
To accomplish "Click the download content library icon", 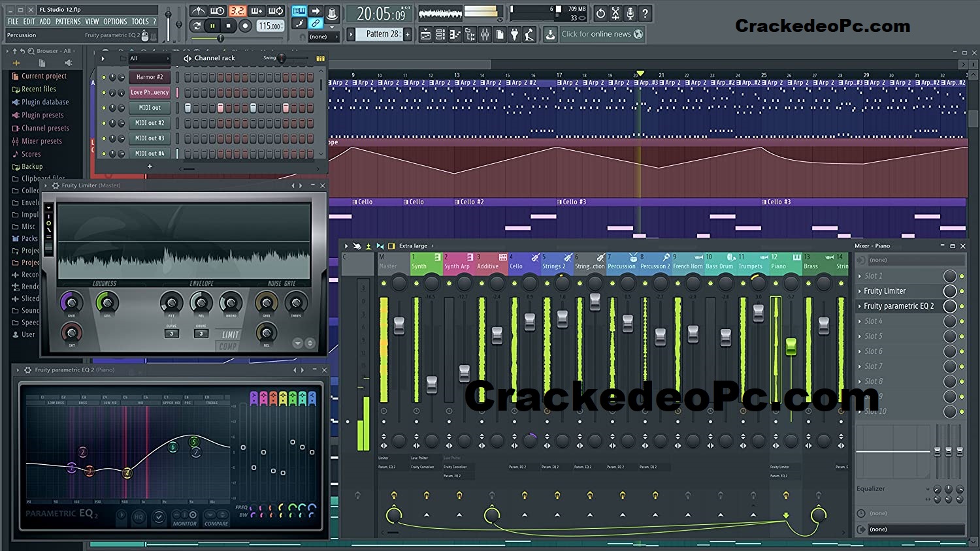I will pyautogui.click(x=550, y=34).
